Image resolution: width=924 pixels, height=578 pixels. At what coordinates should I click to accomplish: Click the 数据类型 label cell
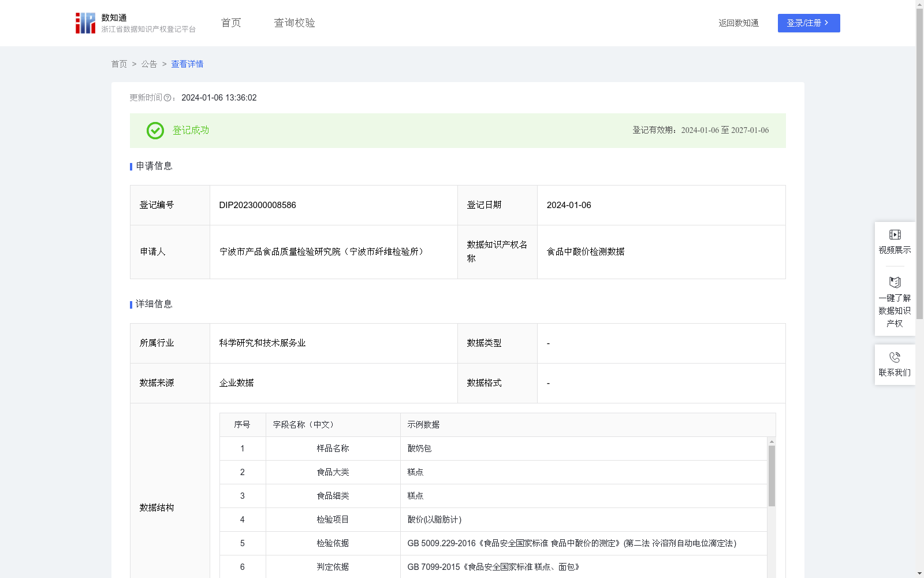tap(497, 343)
